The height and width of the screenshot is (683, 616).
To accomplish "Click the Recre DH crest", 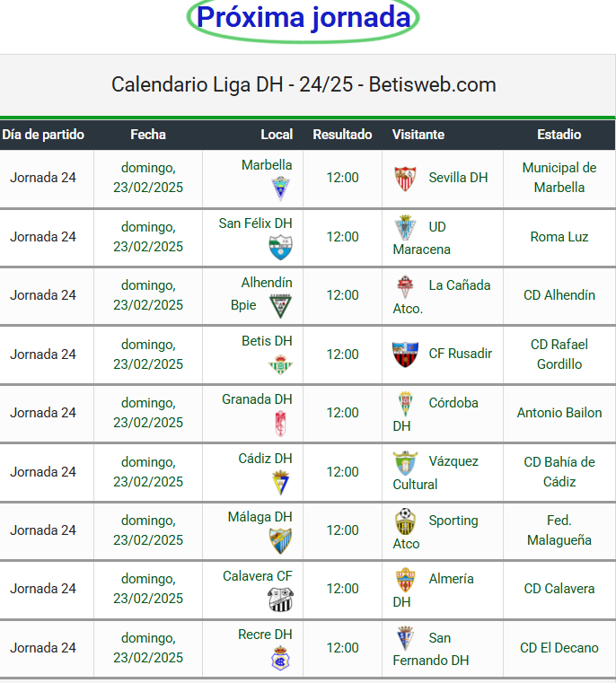I will pos(280,658).
